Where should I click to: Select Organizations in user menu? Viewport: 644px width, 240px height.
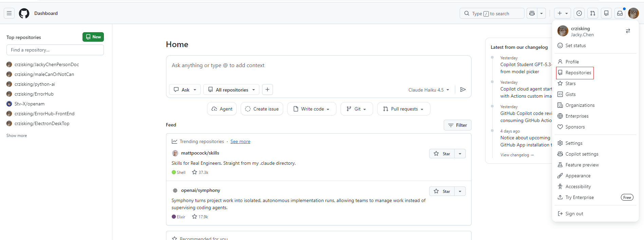(x=595, y=105)
